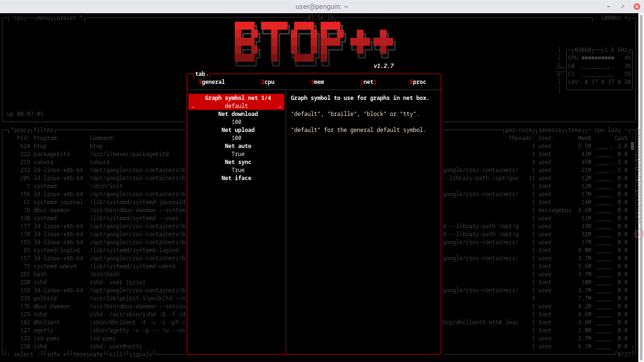Click select up arrow in bottom bar
Screen dimensions: 644x362
click(x=9, y=354)
